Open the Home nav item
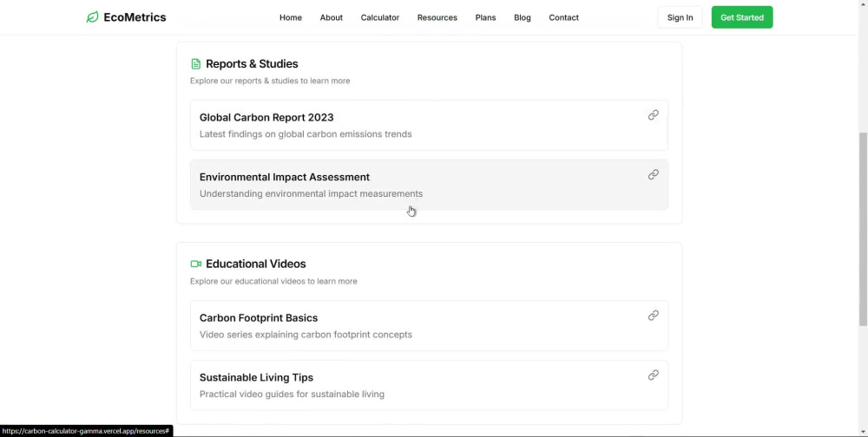 [291, 17]
